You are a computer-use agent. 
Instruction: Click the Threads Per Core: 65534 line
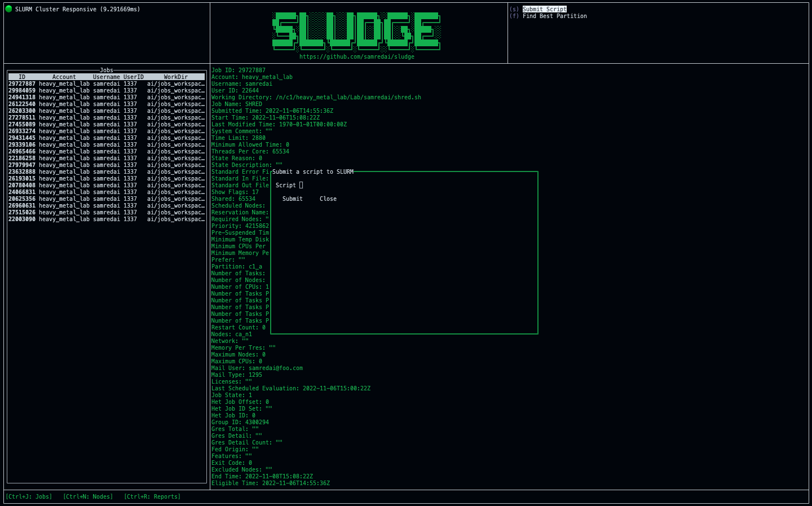tap(250, 151)
